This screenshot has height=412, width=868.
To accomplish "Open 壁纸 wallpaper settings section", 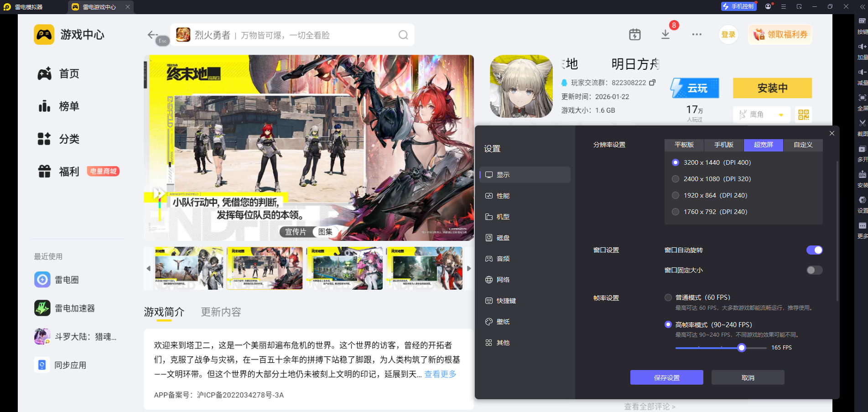I will click(525, 322).
